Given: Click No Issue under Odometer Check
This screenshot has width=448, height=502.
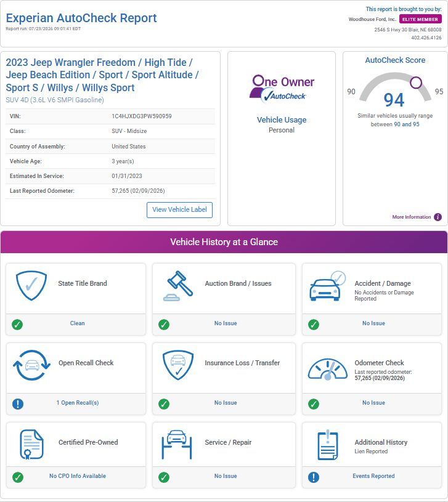Looking at the screenshot, I should point(373,403).
